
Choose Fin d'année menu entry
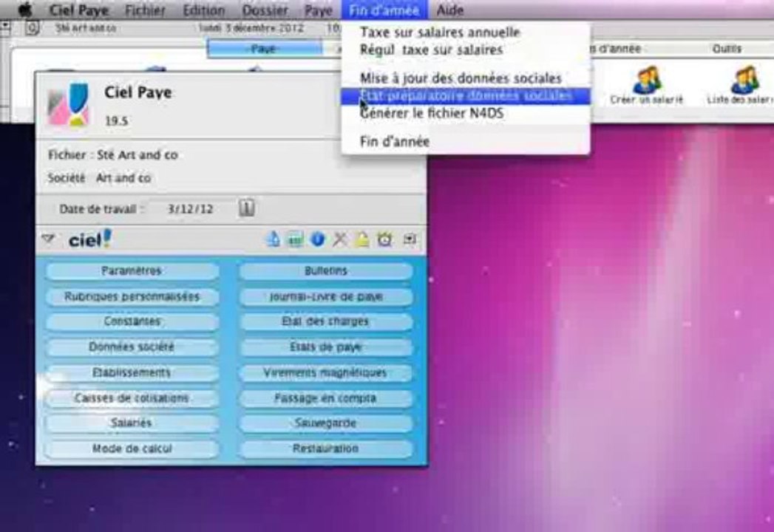[x=465, y=141]
